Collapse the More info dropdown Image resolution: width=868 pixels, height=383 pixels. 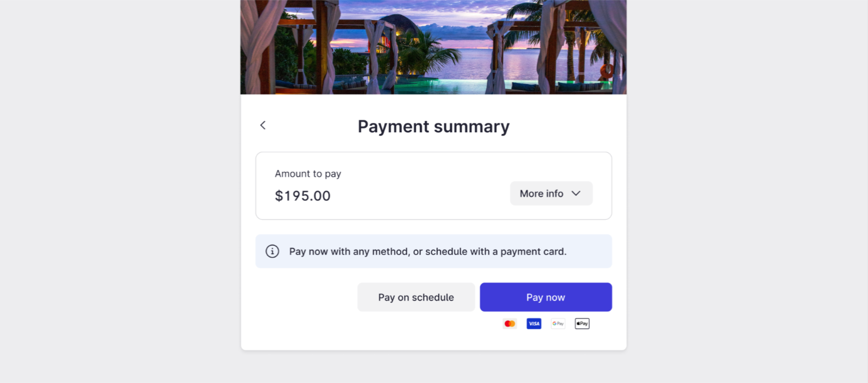pyautogui.click(x=550, y=193)
